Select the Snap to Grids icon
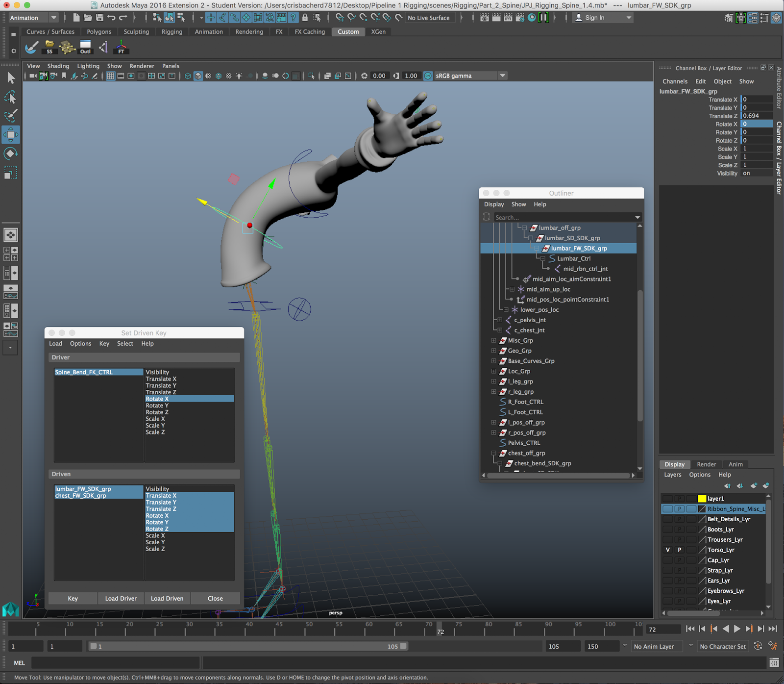The height and width of the screenshot is (684, 784). point(212,18)
